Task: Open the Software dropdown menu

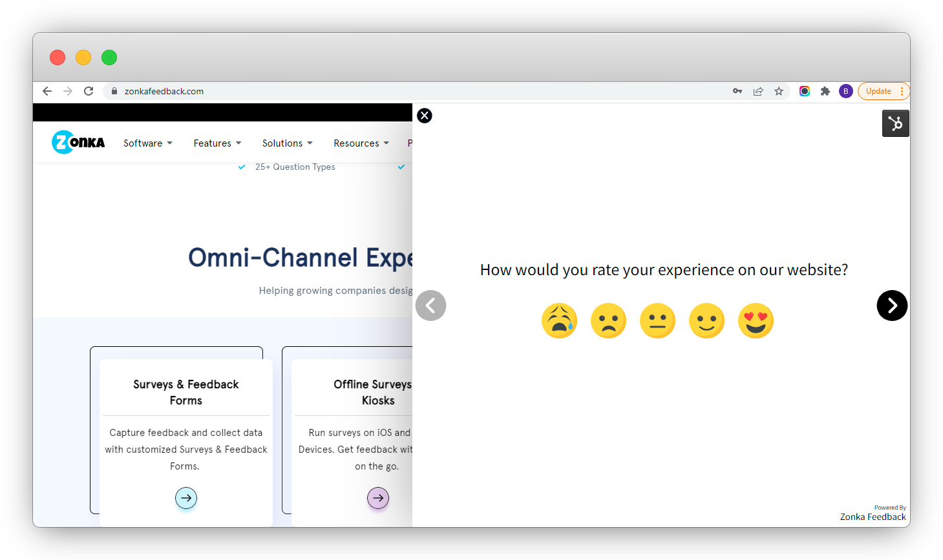Action: pos(147,143)
